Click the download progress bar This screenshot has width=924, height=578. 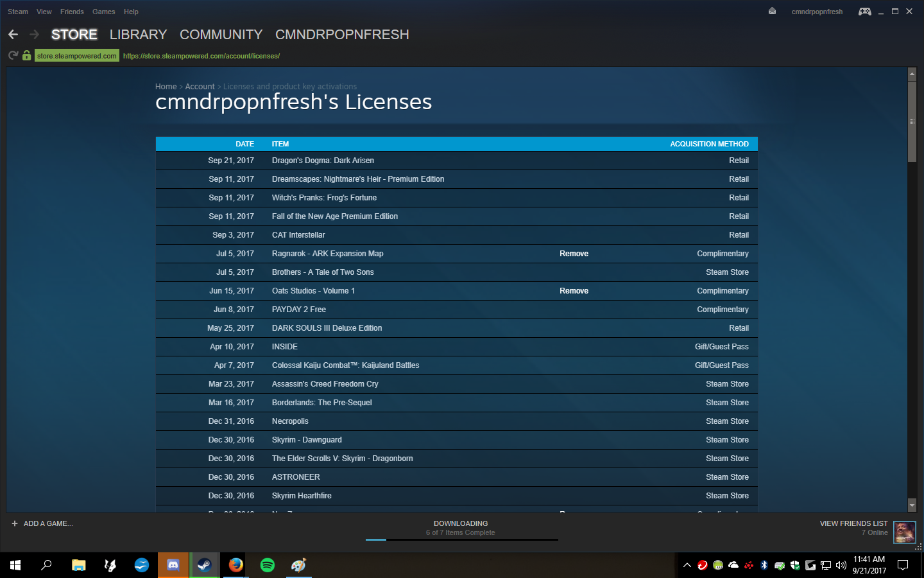[x=462, y=539]
